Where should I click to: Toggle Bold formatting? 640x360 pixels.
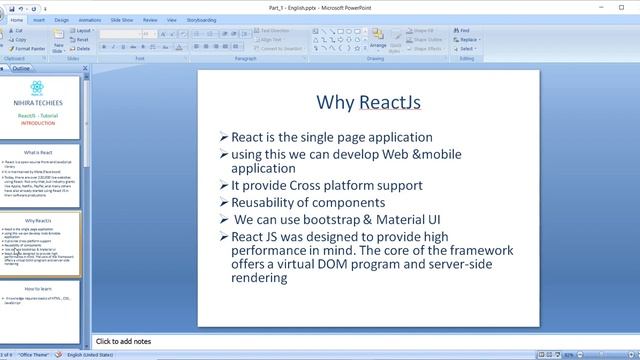click(x=104, y=47)
